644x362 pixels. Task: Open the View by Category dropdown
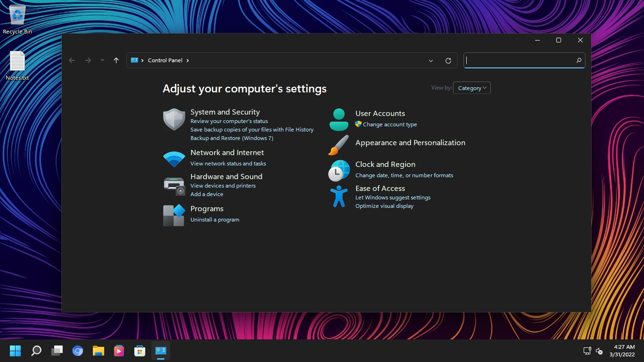(471, 88)
